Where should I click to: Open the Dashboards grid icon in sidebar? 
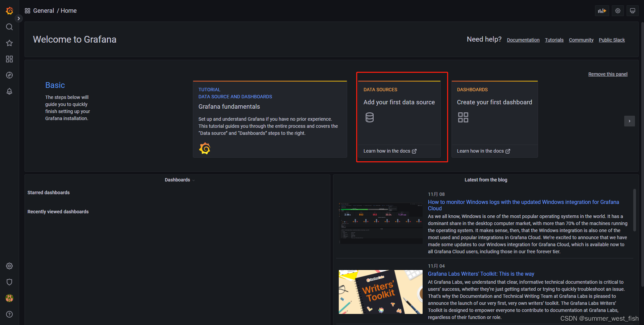point(9,59)
